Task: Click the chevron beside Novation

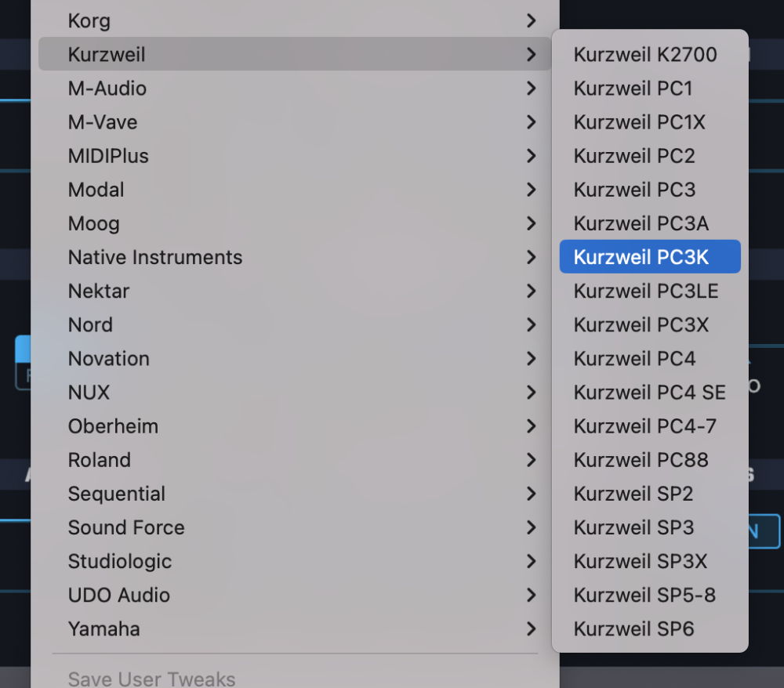Action: click(x=532, y=358)
